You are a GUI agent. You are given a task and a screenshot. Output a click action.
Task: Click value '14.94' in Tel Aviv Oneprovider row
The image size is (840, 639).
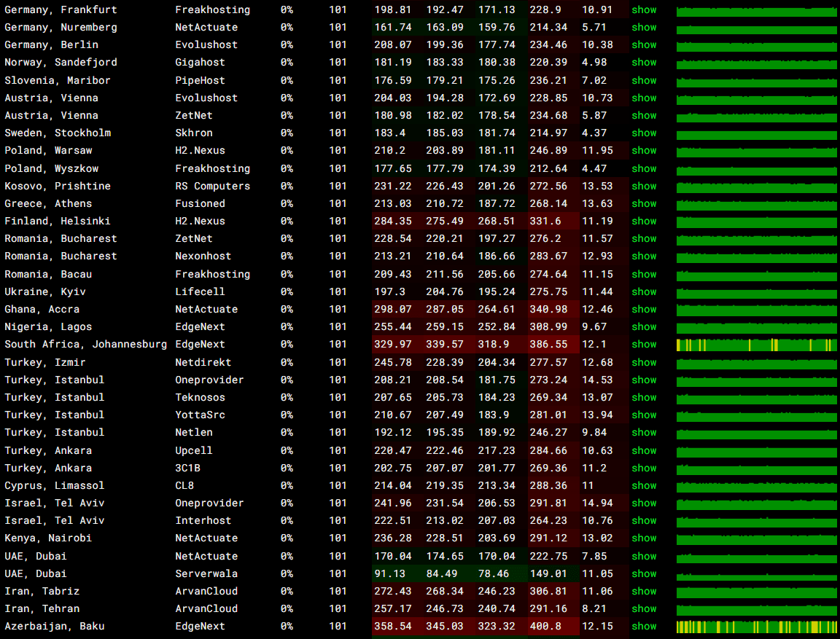point(597,503)
